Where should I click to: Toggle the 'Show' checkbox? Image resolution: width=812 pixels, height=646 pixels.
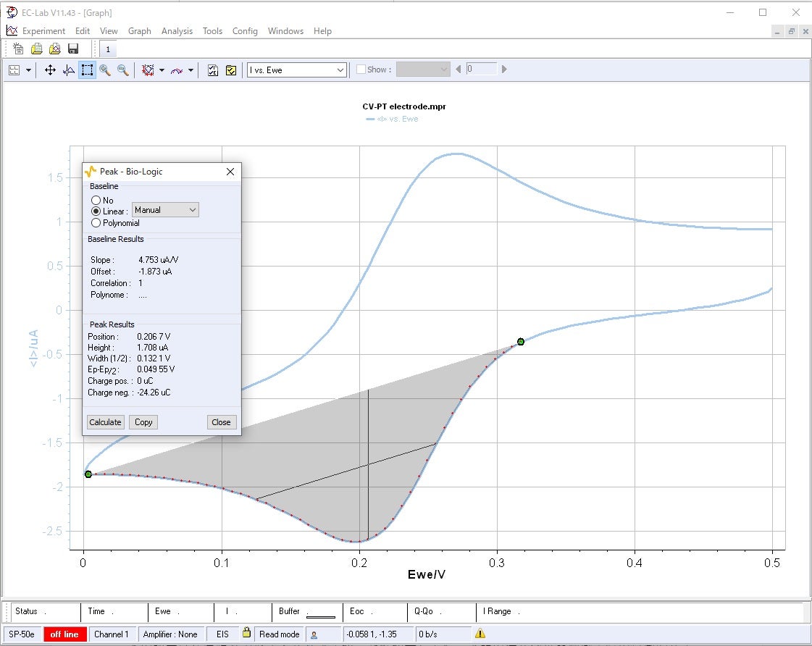(361, 70)
